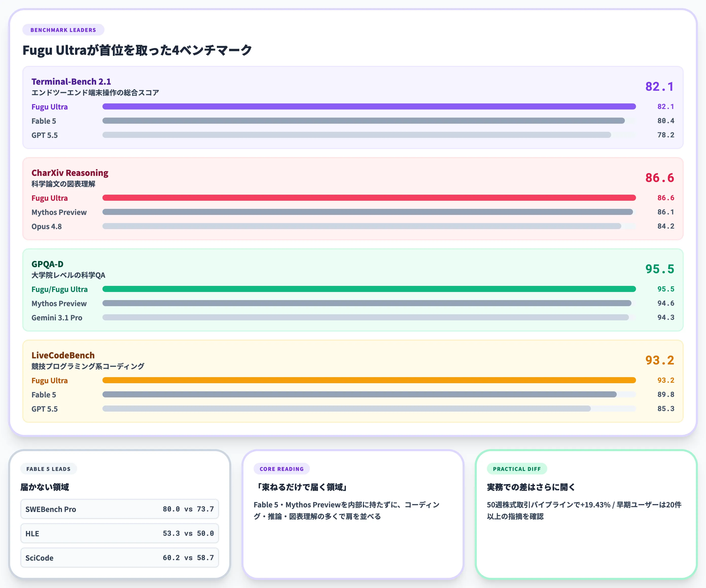Click the 60.2 vs 58.7 value
Viewport: 706px width, 588px height.
pyautogui.click(x=188, y=558)
